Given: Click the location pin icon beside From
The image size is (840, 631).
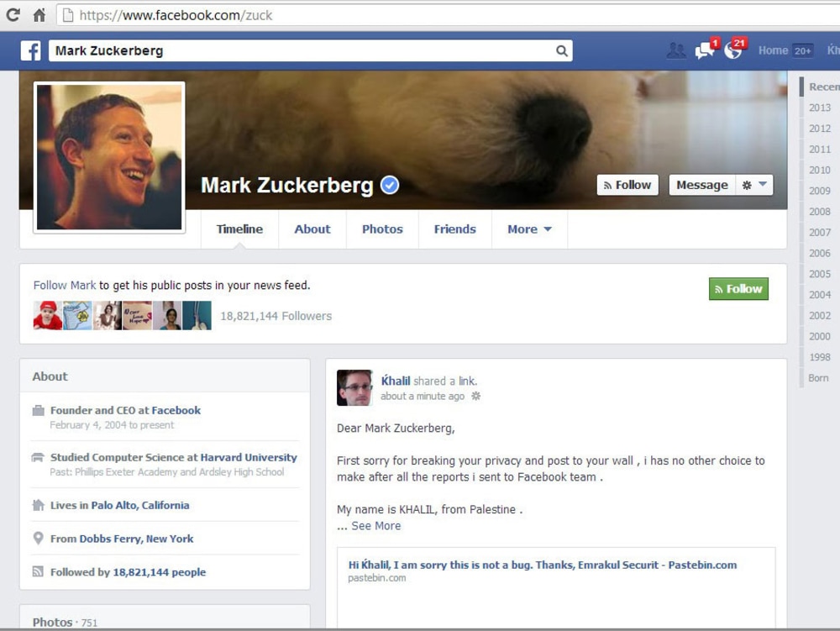Looking at the screenshot, I should (x=38, y=538).
